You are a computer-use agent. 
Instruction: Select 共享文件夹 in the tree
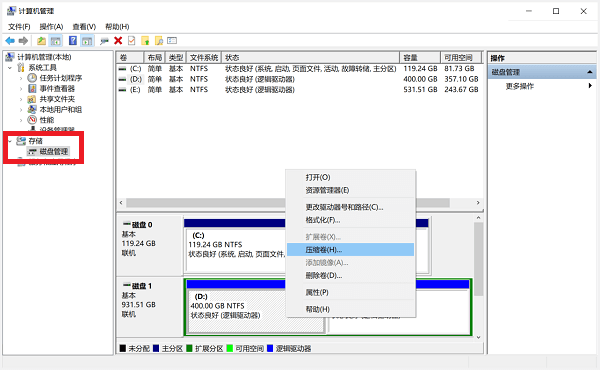57,99
